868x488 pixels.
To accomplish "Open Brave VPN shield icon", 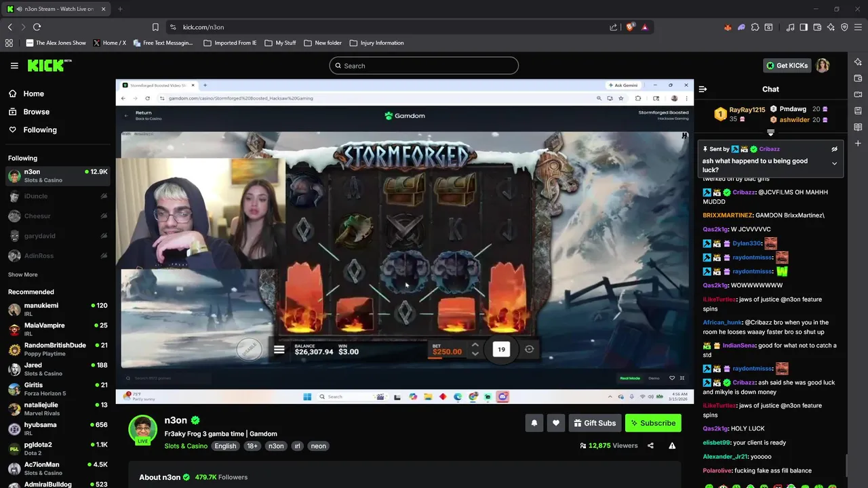I will click(844, 27).
